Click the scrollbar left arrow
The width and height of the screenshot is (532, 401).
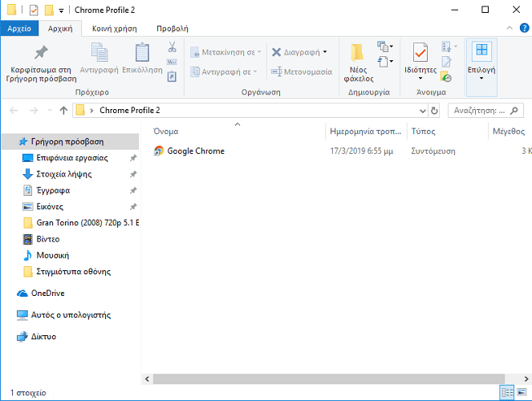147,379
